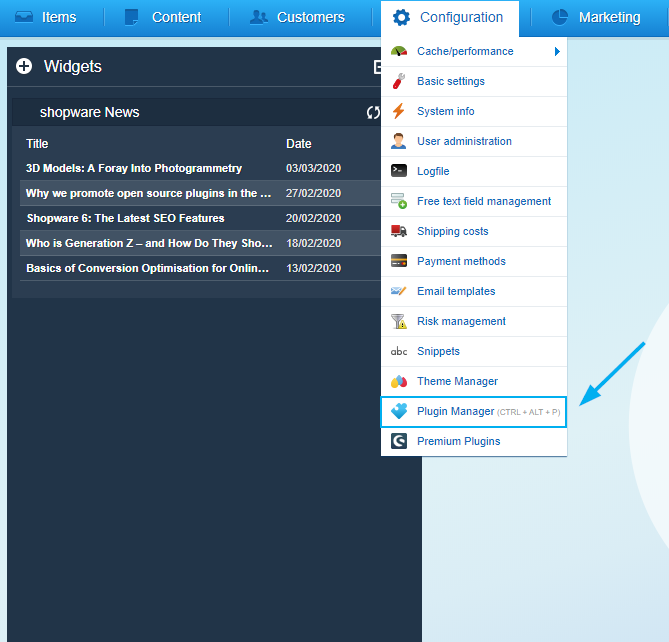Open news 'Who is Generation Z'
Screen dimensions: 669x642
coord(149,243)
